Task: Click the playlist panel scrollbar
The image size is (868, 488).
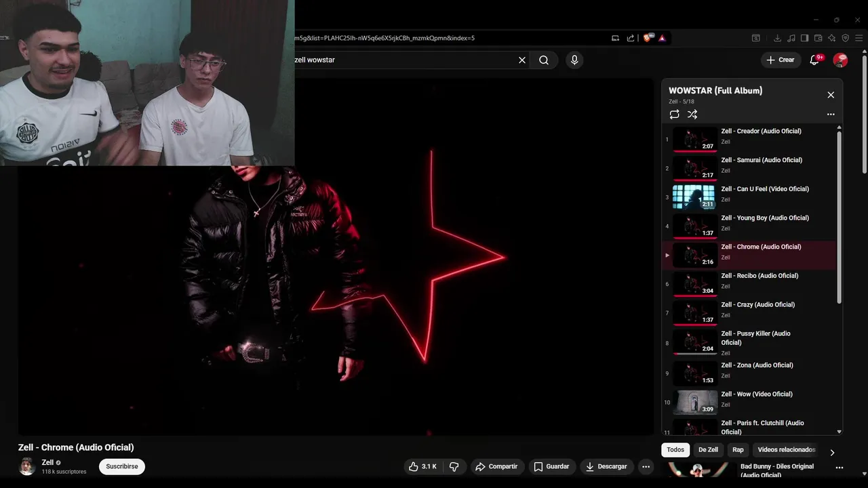Action: point(839,217)
